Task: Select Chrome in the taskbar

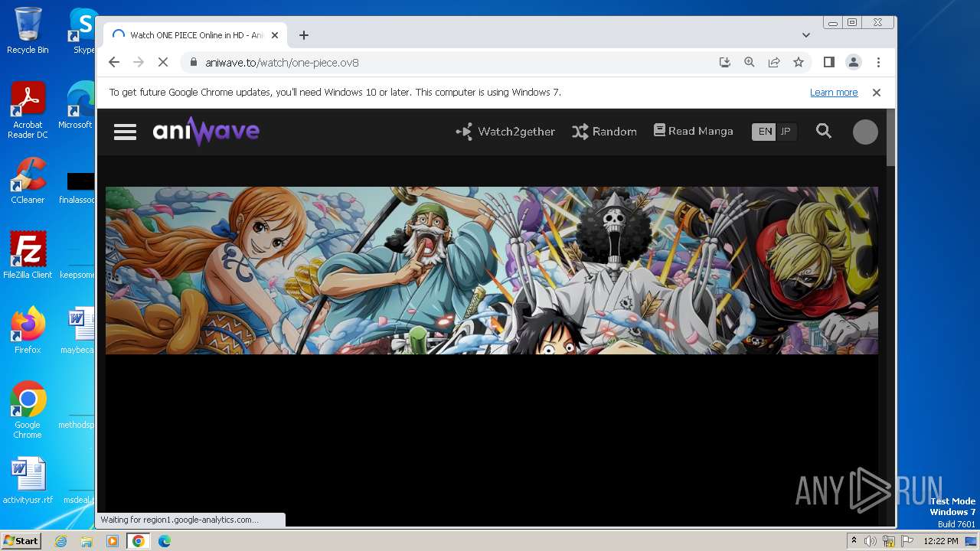Action: (139, 541)
